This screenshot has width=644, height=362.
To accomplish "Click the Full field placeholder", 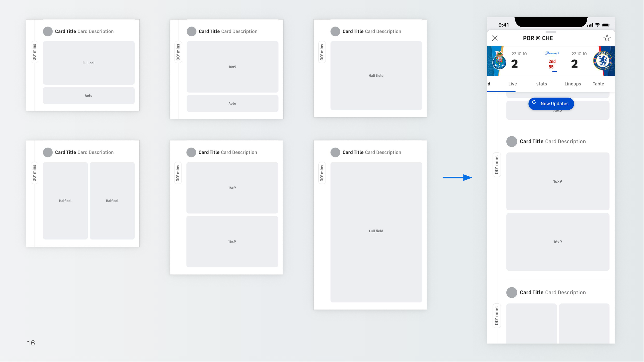I will click(x=376, y=232).
